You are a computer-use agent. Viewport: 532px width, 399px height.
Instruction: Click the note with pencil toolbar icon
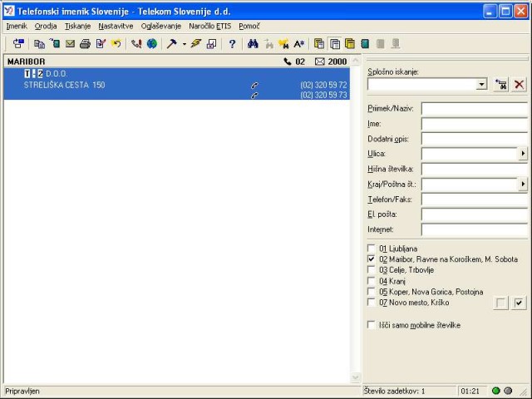pyautogui.click(x=101, y=43)
